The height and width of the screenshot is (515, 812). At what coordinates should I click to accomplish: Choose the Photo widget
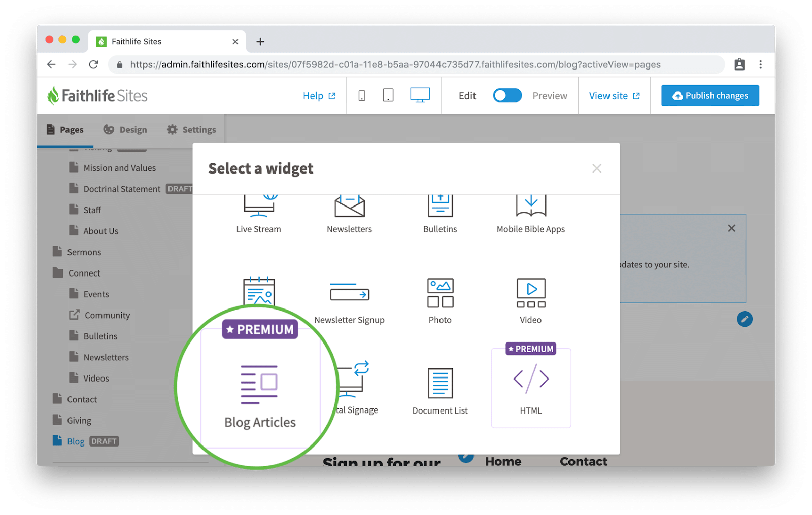pos(440,302)
